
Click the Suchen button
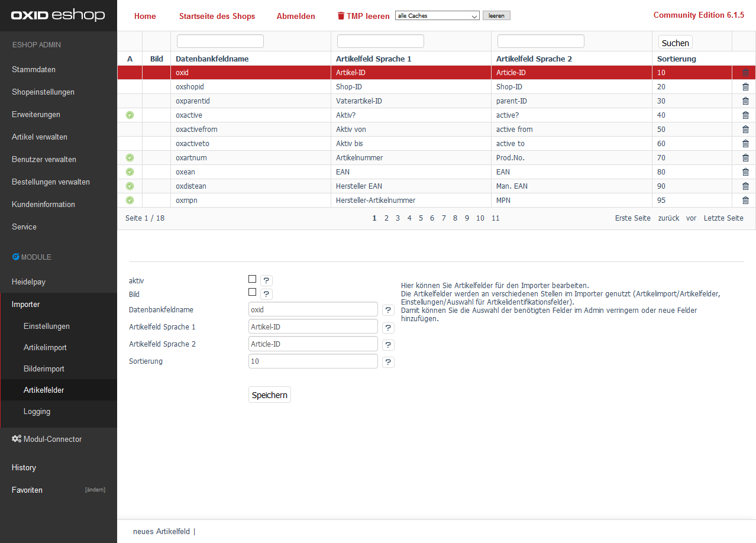point(675,43)
